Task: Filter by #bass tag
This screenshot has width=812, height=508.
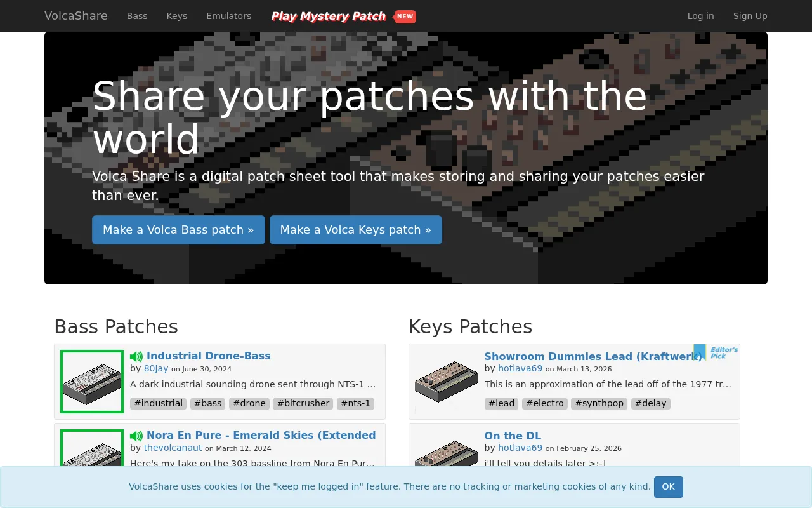Action: point(208,403)
